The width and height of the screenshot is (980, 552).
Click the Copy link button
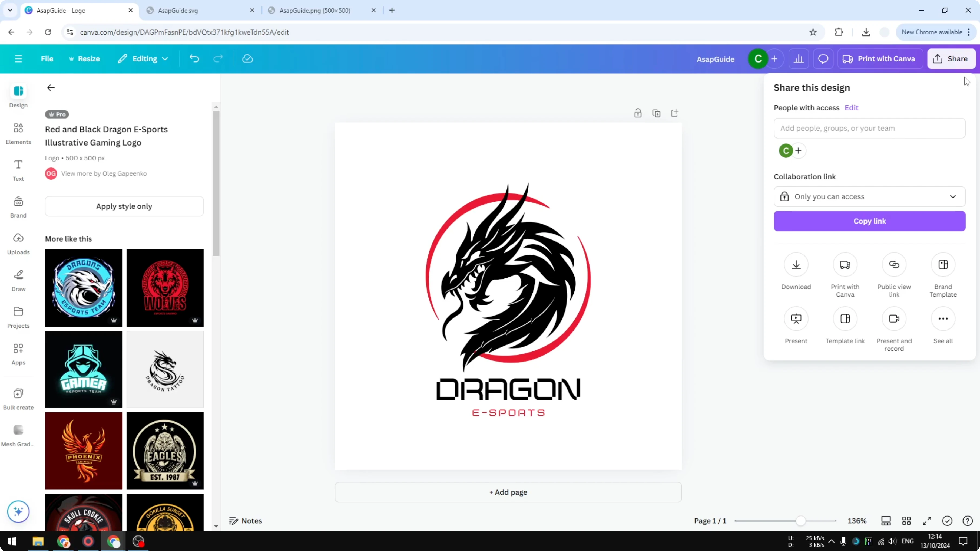[869, 221]
